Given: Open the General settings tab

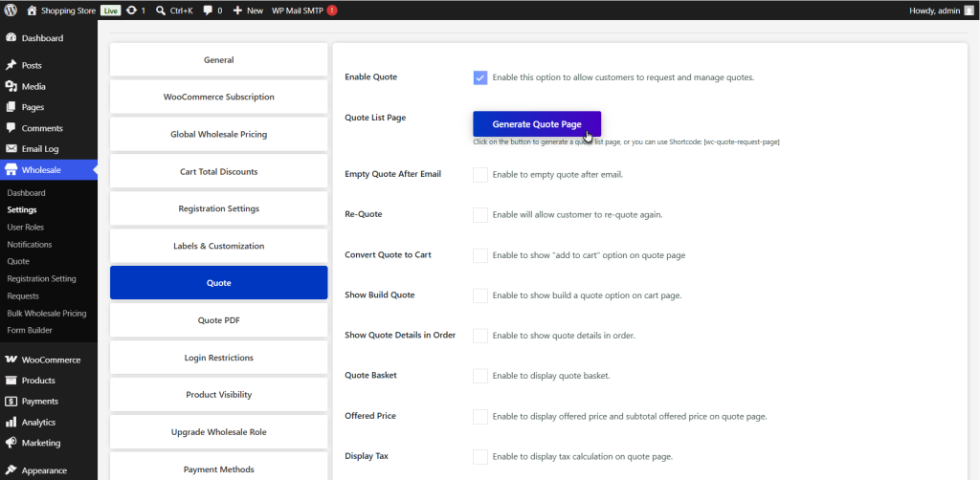Looking at the screenshot, I should point(219,60).
